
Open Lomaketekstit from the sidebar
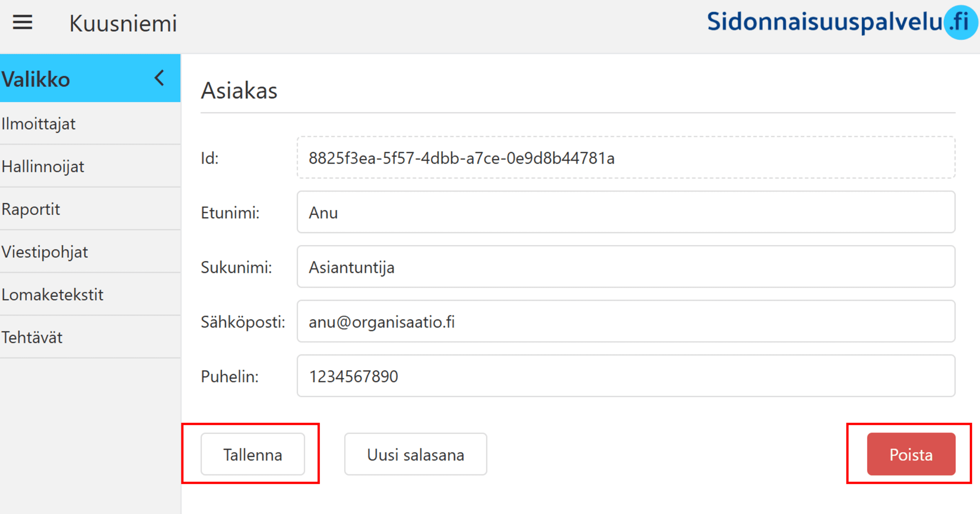(x=52, y=295)
